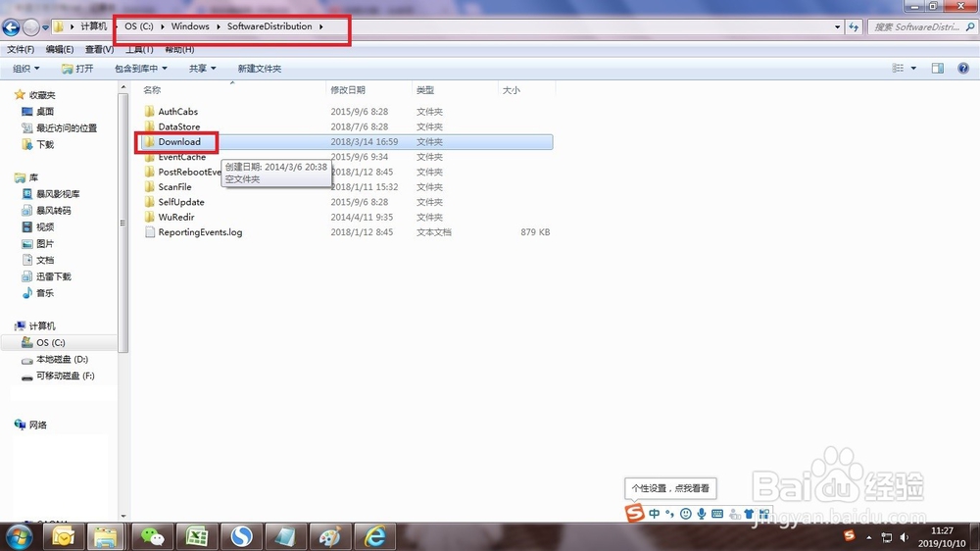Open recent locations dropdown beside Forward arrow
The image size is (980, 551).
(45, 27)
